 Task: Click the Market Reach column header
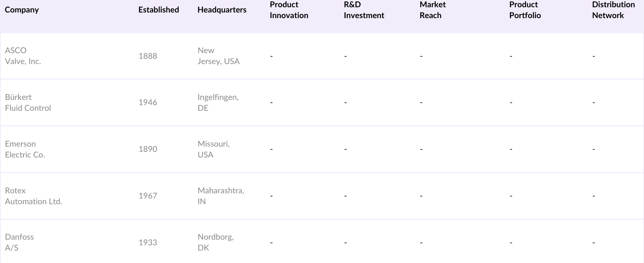pyautogui.click(x=432, y=10)
